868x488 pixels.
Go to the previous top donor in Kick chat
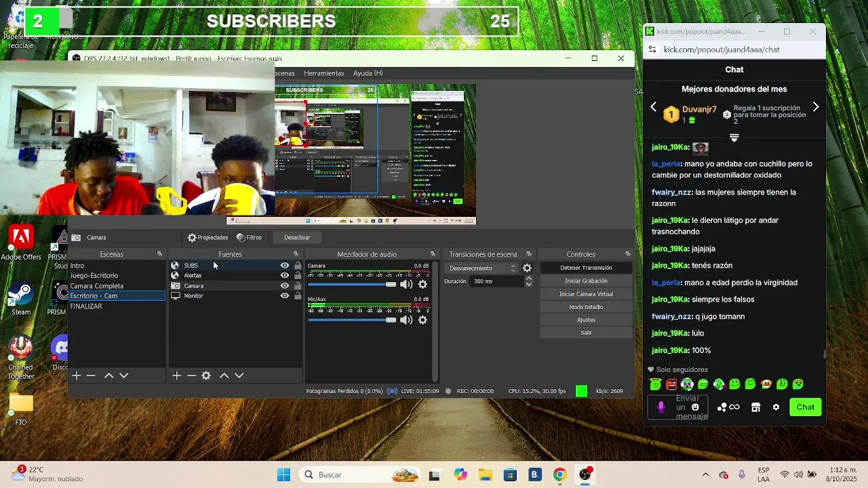click(654, 107)
